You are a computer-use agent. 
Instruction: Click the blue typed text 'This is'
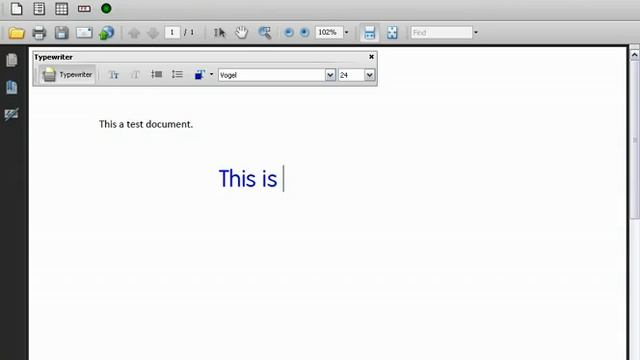click(x=248, y=178)
